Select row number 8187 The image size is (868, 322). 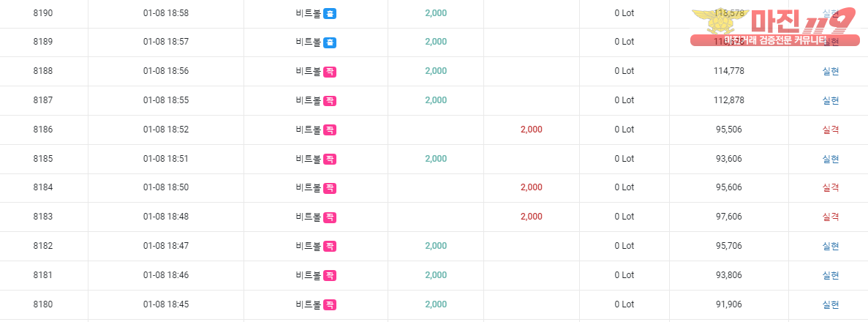tap(43, 100)
